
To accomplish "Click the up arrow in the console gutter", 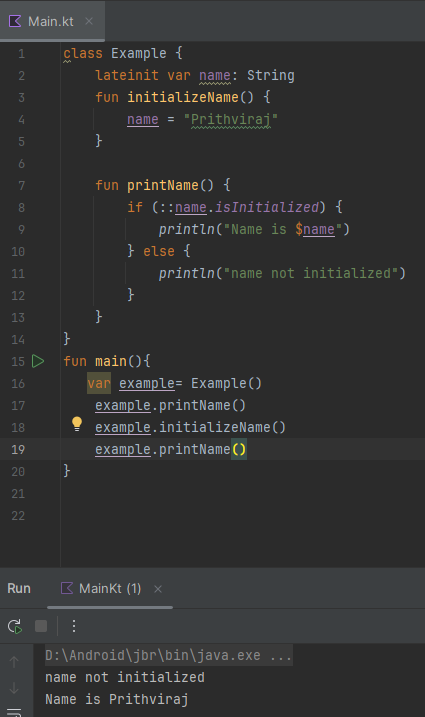I will coord(14,662).
